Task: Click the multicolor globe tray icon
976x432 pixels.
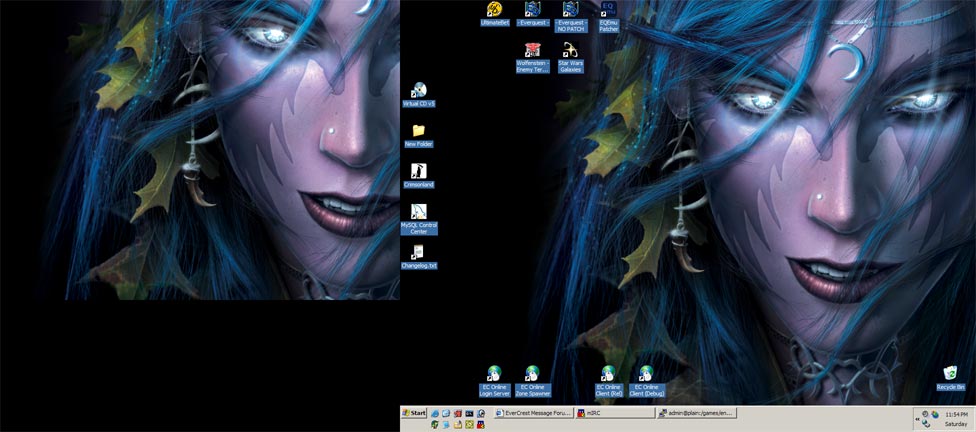Action: coord(935,415)
